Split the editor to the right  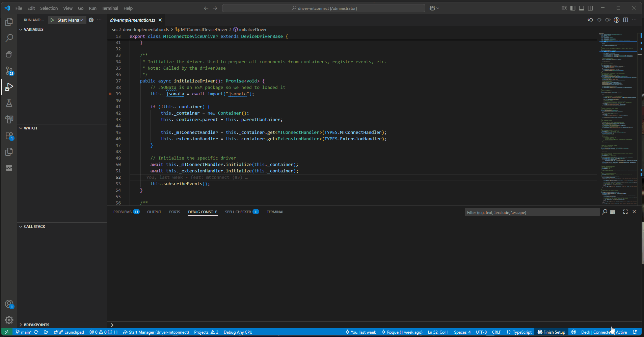click(625, 20)
